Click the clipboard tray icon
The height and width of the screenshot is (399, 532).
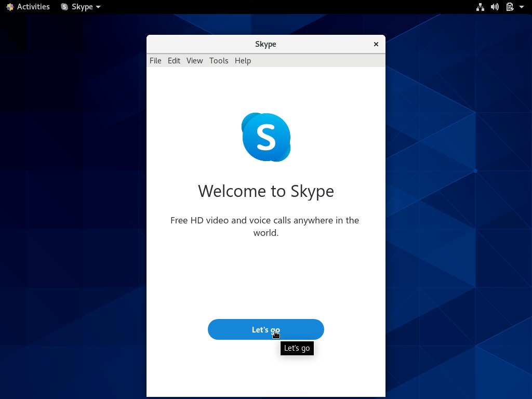510,7
